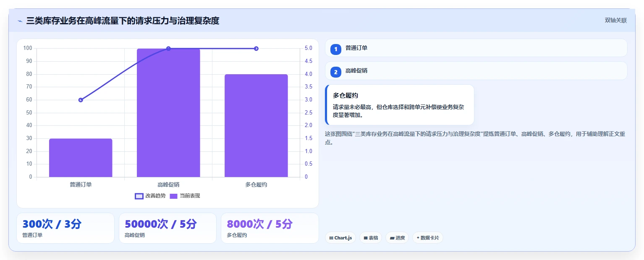Toggle the 当前表现 legend swatch
644x260 pixels.
click(x=174, y=196)
